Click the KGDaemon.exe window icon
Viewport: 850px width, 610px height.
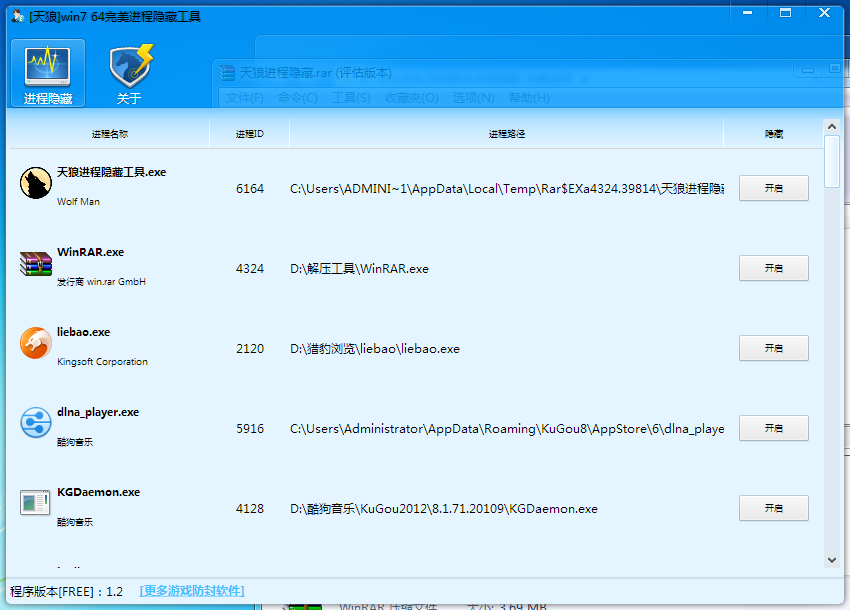coord(35,502)
